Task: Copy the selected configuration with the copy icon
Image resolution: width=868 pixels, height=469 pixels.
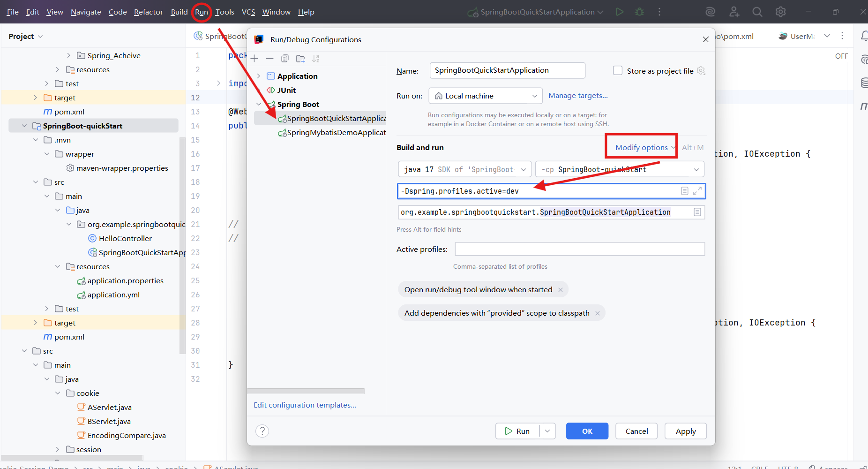Action: (285, 59)
